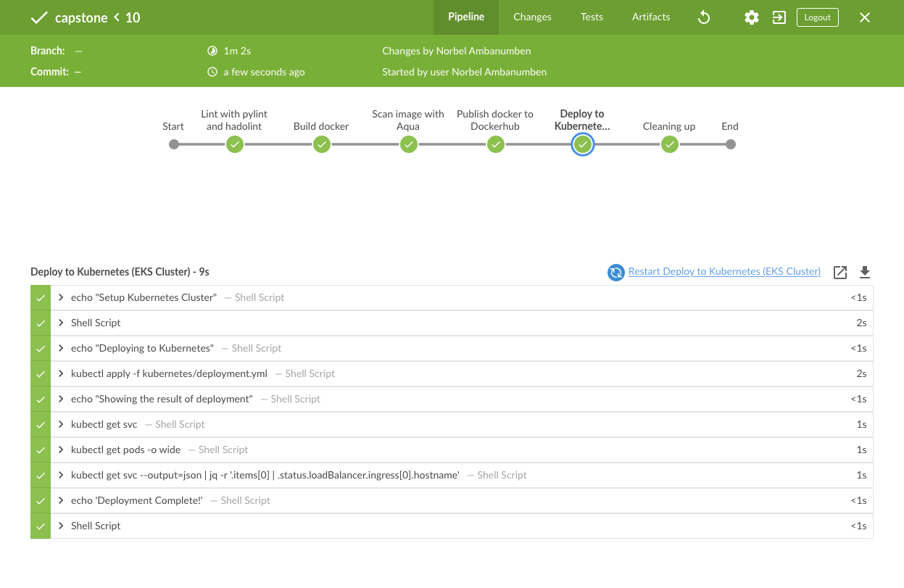Click the rerun pipeline icon in header
The width and height of the screenshot is (904, 588).
point(703,17)
